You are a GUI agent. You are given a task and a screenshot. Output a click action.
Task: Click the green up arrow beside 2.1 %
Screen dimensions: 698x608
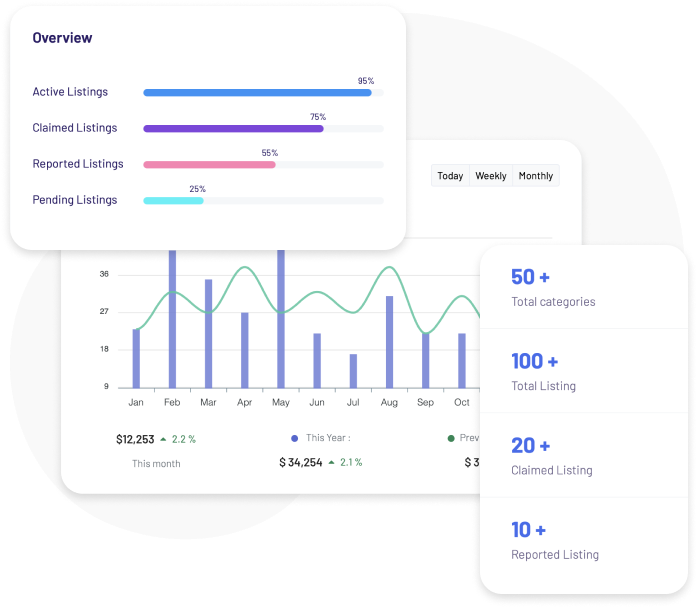pos(331,463)
